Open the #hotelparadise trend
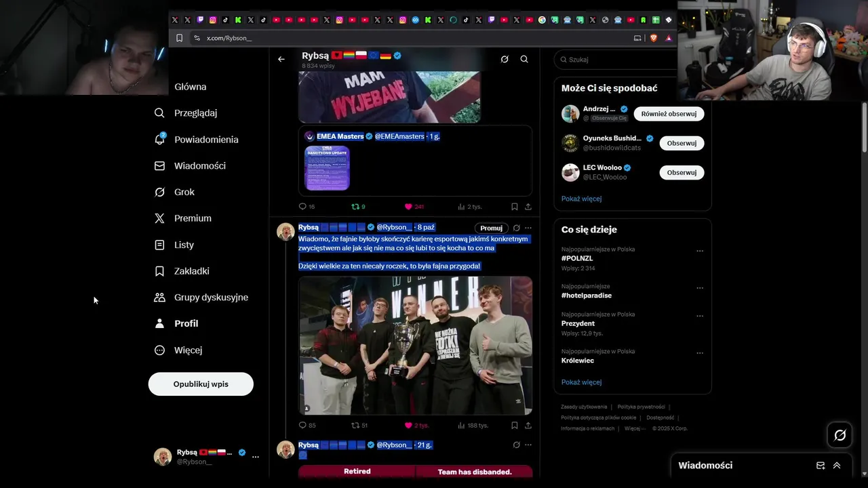The image size is (868, 488). (587, 296)
